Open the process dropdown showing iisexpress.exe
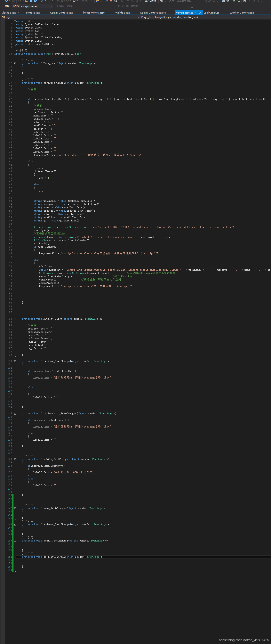271x644 pixels. tap(33, 6)
